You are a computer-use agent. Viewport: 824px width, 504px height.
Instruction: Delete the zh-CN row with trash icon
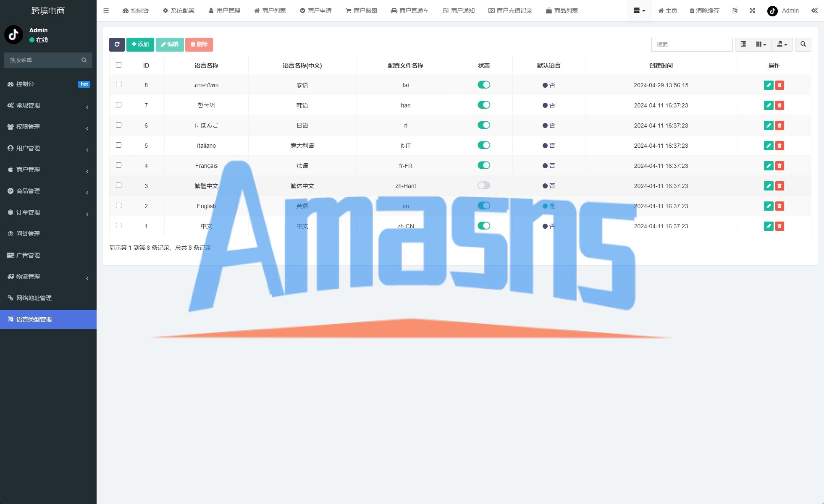(x=779, y=226)
